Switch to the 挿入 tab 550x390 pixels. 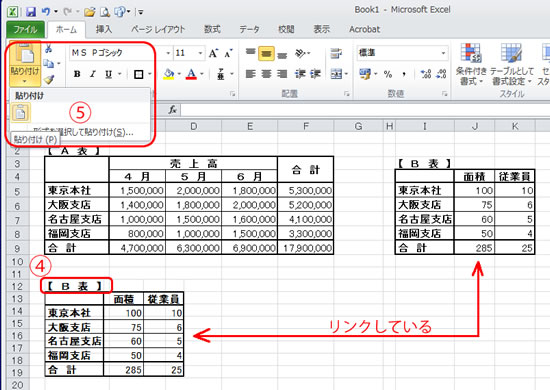(104, 29)
